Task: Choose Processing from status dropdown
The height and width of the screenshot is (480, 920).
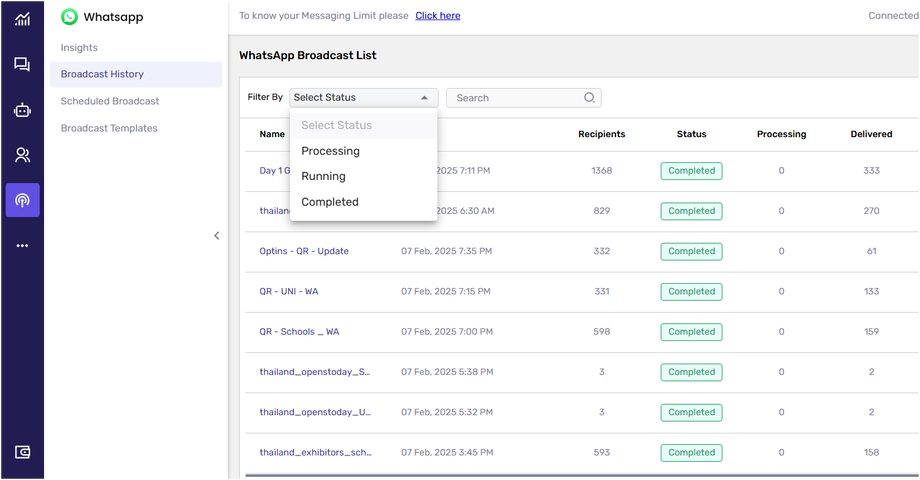Action: click(330, 151)
